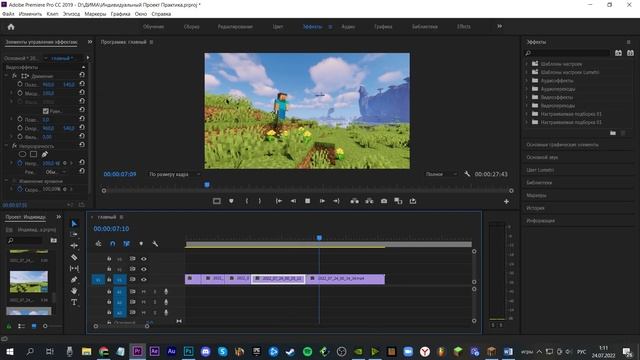
Task: Mute the A1 audio track
Action: pos(144,292)
